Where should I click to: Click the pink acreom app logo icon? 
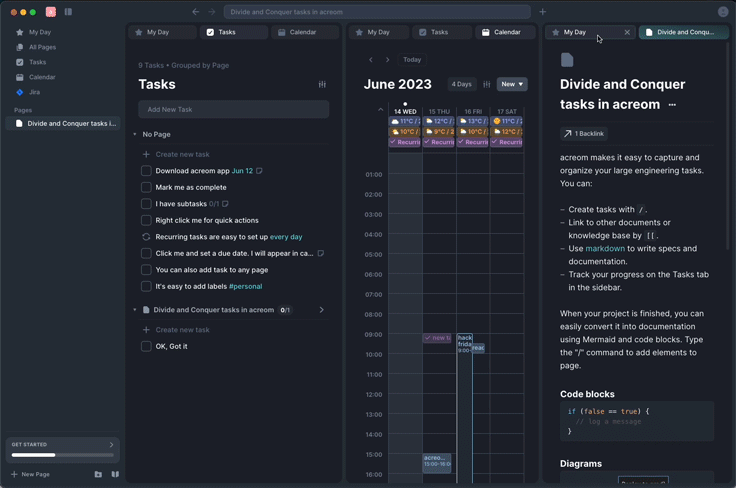pos(51,12)
